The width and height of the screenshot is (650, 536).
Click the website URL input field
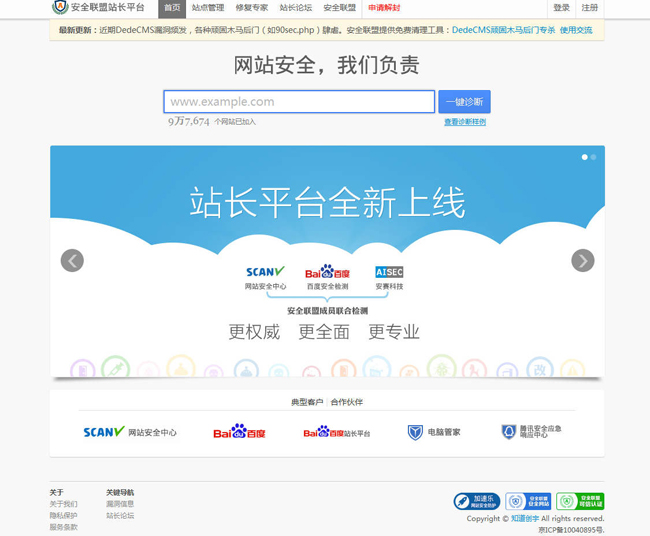pos(299,102)
